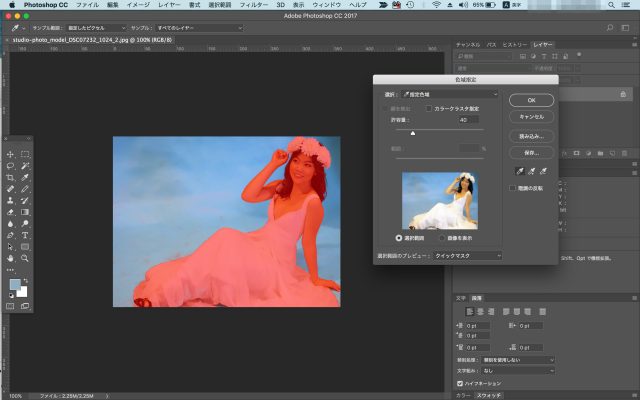Click the 許容量 slider handle

tap(412, 132)
